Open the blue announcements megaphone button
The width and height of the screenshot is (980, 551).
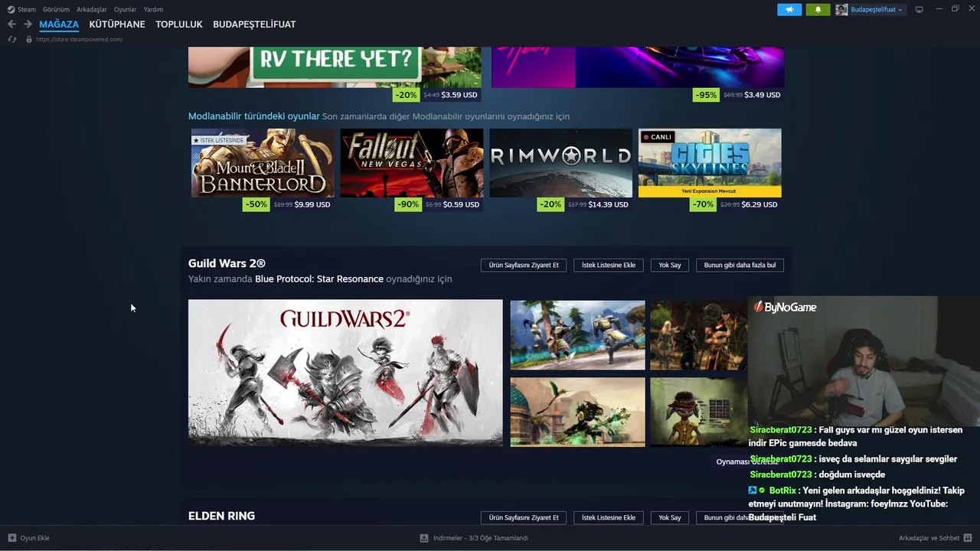point(789,9)
